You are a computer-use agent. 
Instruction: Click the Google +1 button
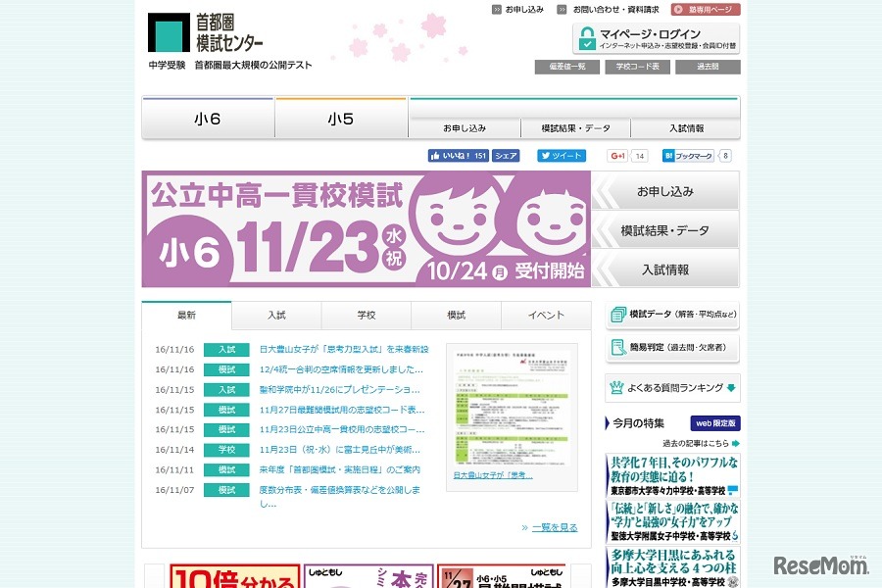click(617, 156)
